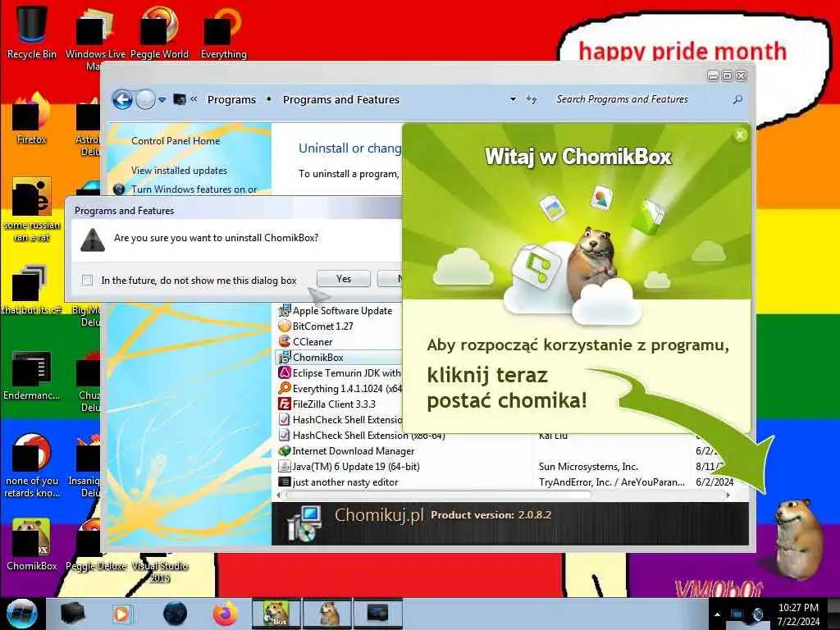Open the Peggle World desktop shortcut
Viewport: 840px width, 630px height.
(x=159, y=32)
